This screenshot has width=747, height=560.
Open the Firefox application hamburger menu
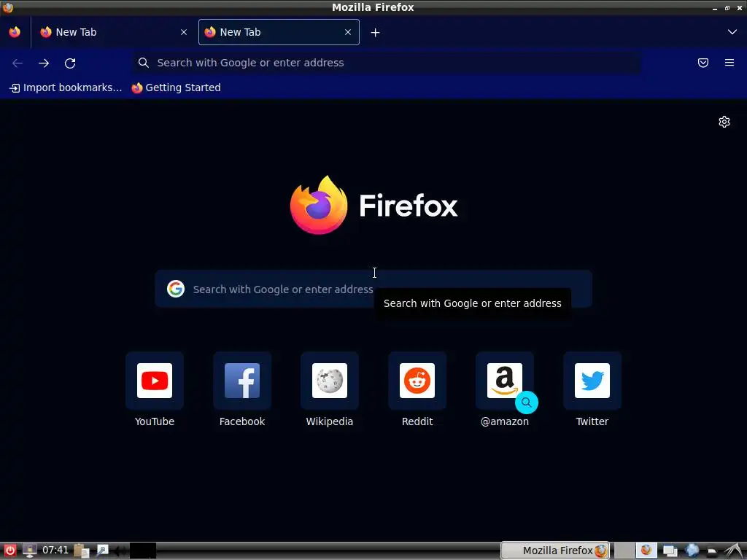[x=729, y=63]
